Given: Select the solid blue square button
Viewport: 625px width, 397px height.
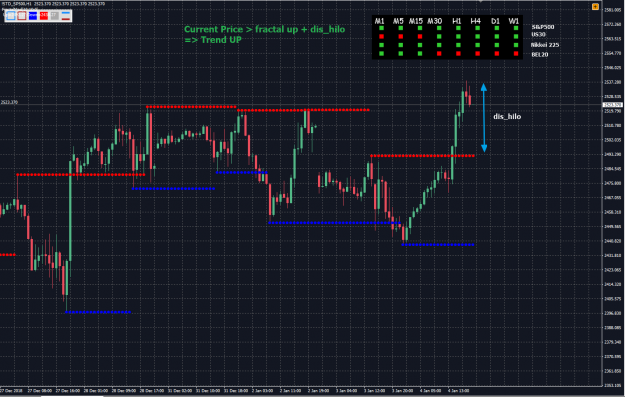Looking at the screenshot, I should [x=33, y=16].
